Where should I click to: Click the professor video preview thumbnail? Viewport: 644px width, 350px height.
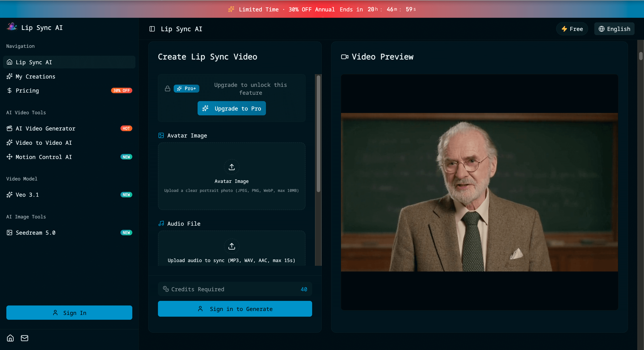coord(479,192)
